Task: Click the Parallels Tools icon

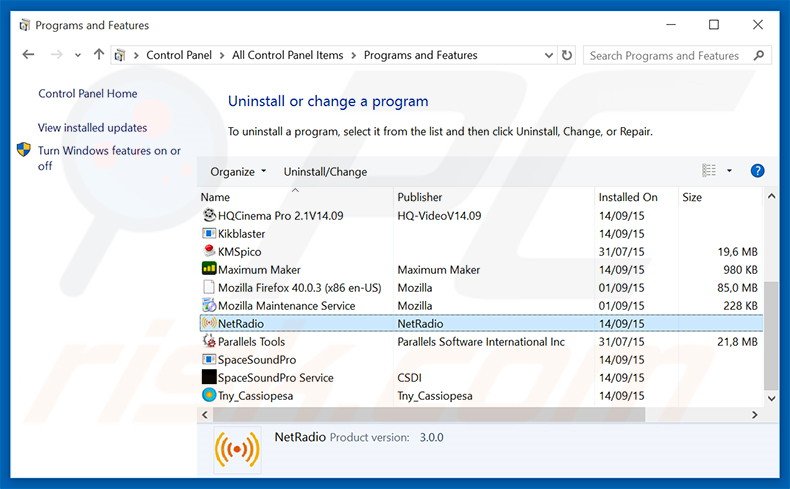Action: point(209,341)
